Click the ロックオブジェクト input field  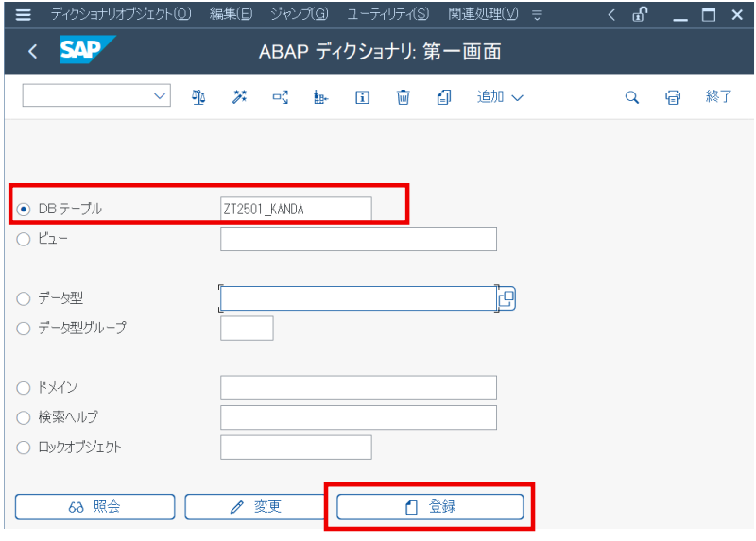click(x=296, y=448)
